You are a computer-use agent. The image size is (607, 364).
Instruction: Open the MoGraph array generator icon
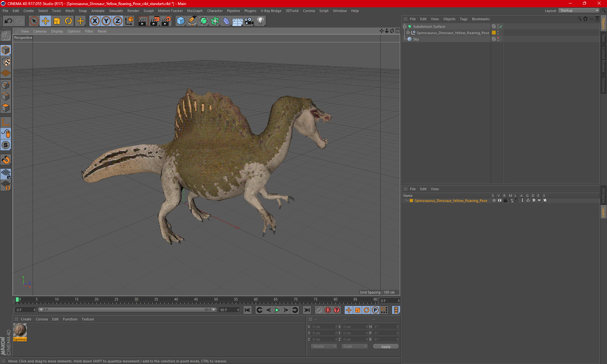[x=215, y=21]
